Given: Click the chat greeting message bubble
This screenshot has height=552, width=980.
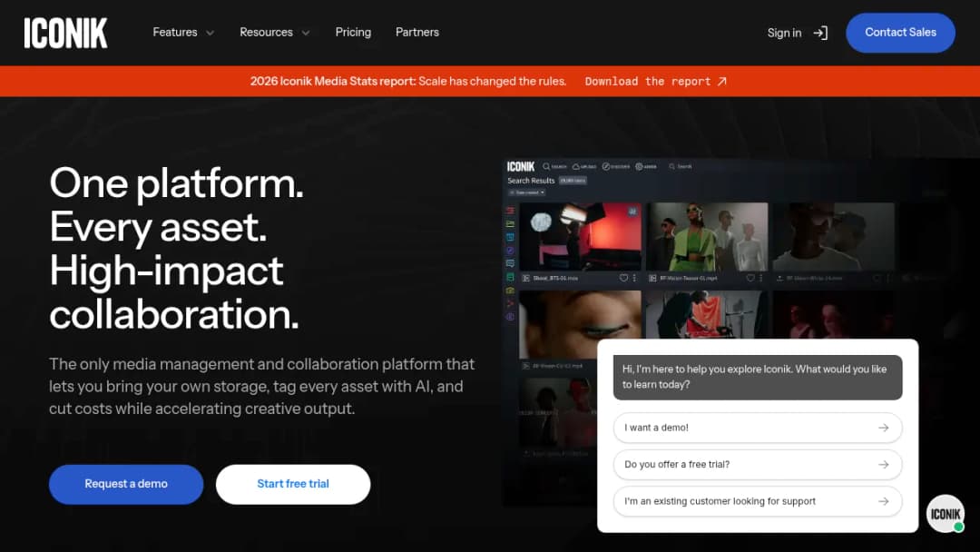Looking at the screenshot, I should (x=758, y=377).
